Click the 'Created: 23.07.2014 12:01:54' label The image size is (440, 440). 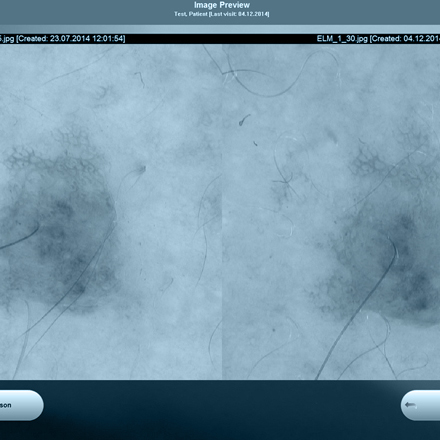[71, 39]
